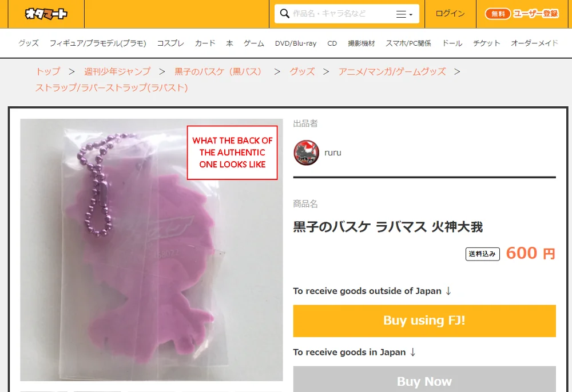Click the 出品者 label

tap(305, 123)
